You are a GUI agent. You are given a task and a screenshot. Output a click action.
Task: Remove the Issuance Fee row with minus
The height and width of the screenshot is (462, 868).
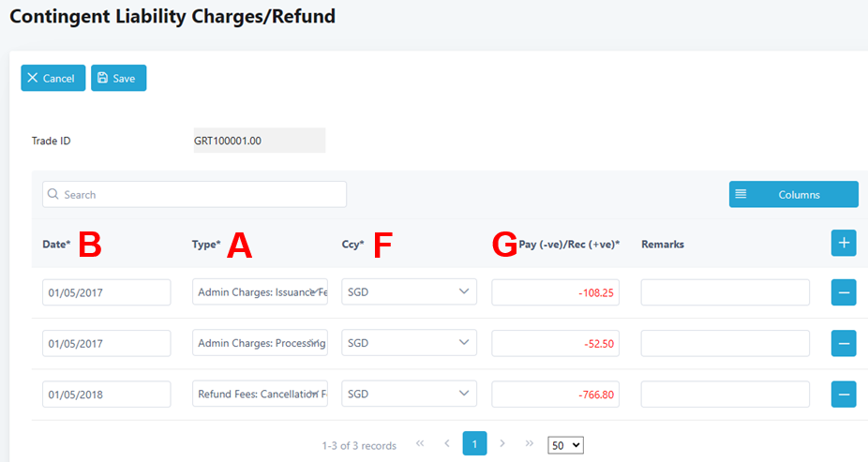[x=844, y=292]
